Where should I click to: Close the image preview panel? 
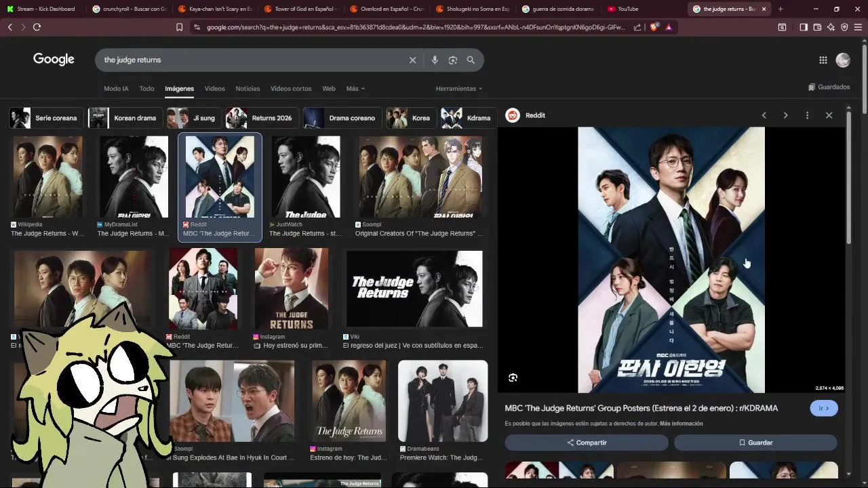[829, 115]
